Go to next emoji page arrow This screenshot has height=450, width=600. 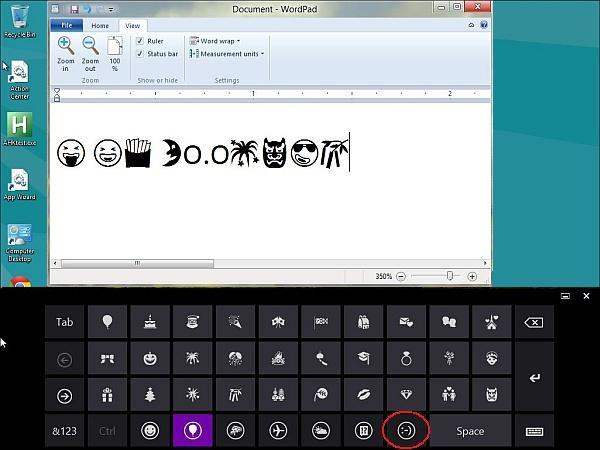pyautogui.click(x=64, y=396)
